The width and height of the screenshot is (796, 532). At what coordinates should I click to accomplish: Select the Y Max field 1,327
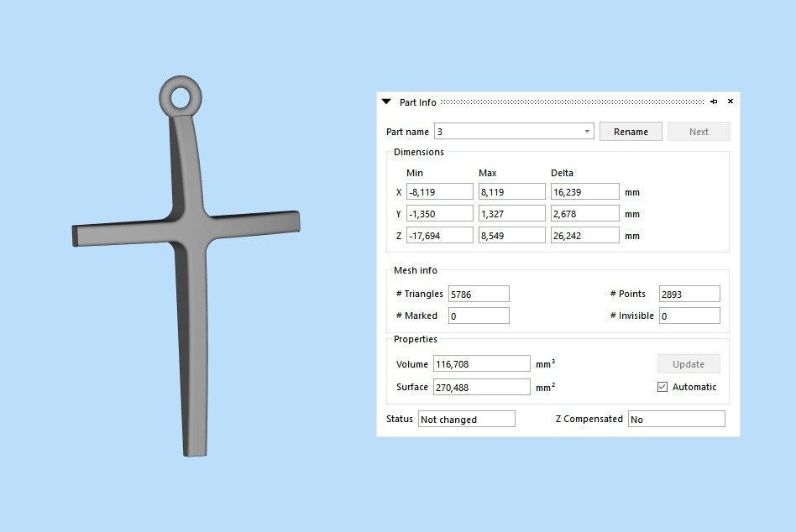(x=511, y=213)
